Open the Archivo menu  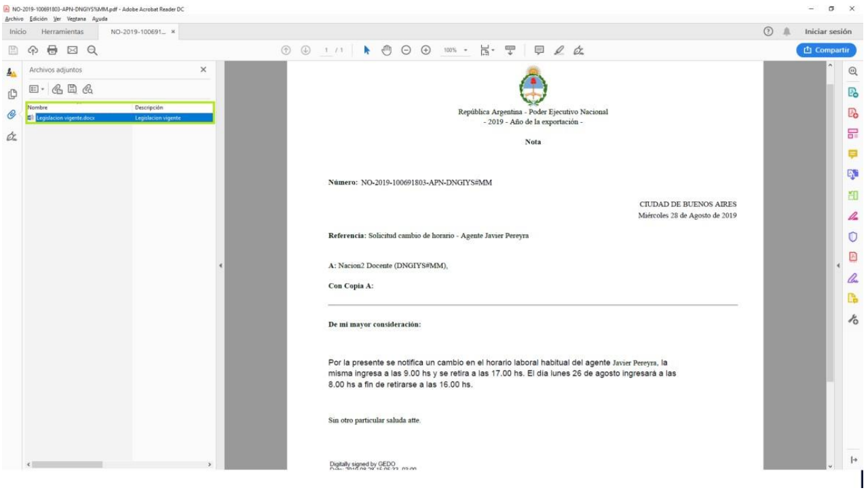click(14, 19)
